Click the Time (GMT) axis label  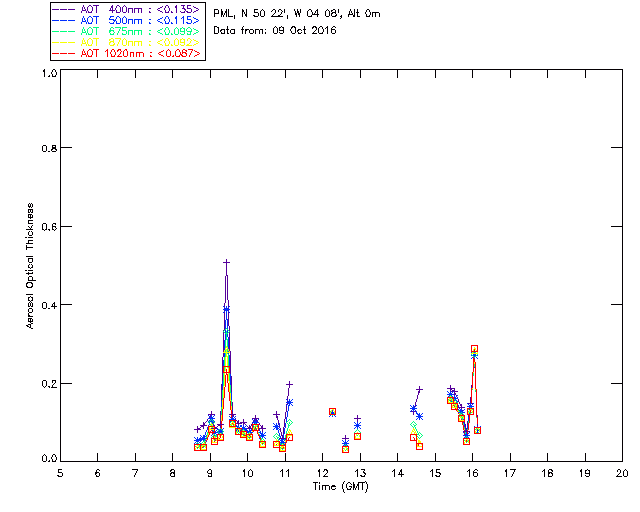click(340, 486)
